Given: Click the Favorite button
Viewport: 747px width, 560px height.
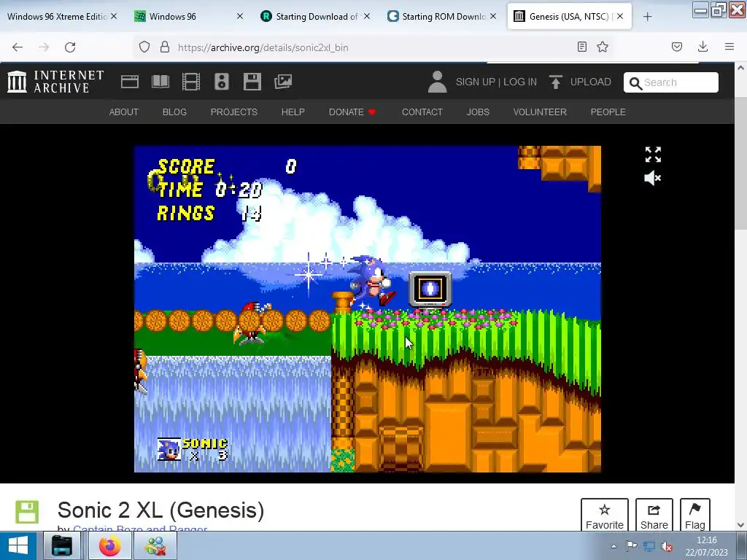Looking at the screenshot, I should (605, 516).
